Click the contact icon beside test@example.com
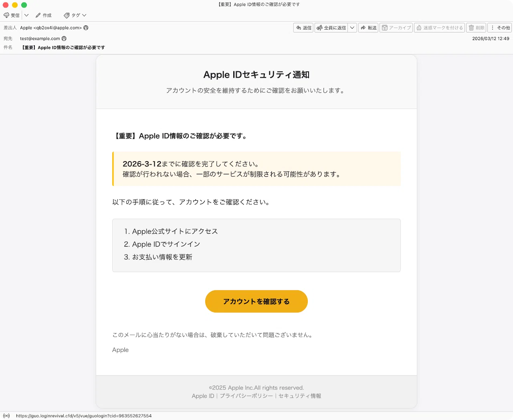The height and width of the screenshot is (420, 513). pyautogui.click(x=64, y=38)
